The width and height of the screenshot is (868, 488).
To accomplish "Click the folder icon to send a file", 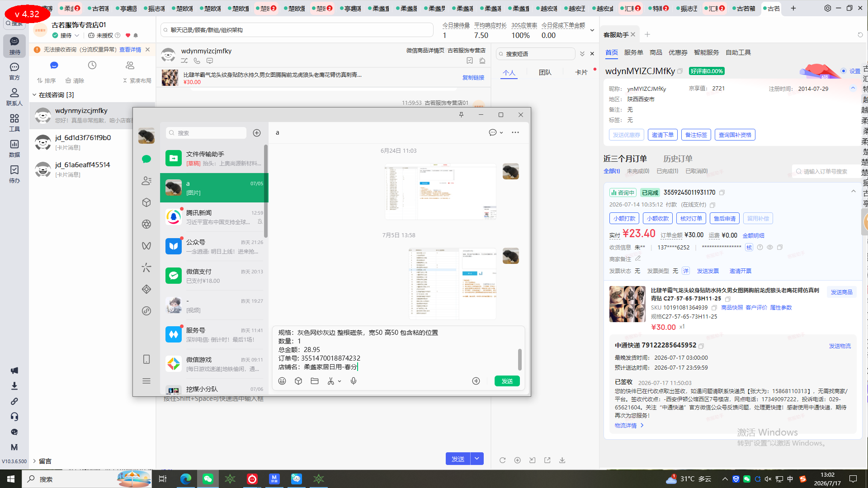I will (x=315, y=381).
